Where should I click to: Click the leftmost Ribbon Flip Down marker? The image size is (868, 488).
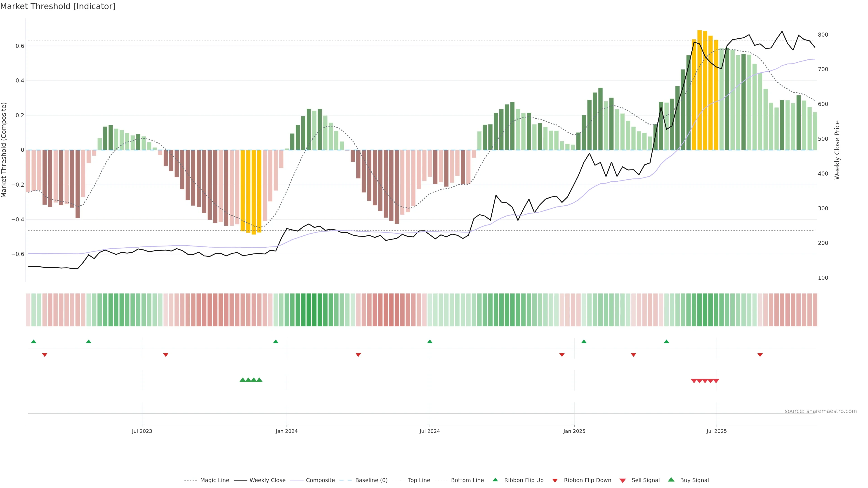pyautogui.click(x=45, y=355)
